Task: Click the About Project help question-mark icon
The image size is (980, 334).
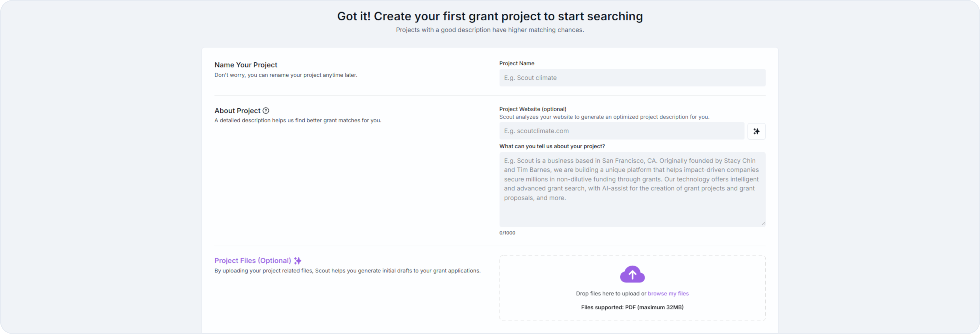Action: [266, 111]
